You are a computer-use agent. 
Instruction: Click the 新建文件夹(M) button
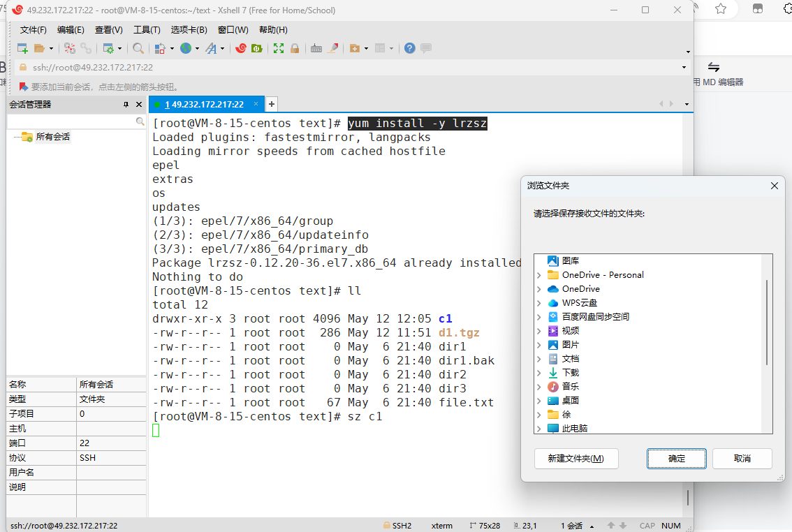575,458
